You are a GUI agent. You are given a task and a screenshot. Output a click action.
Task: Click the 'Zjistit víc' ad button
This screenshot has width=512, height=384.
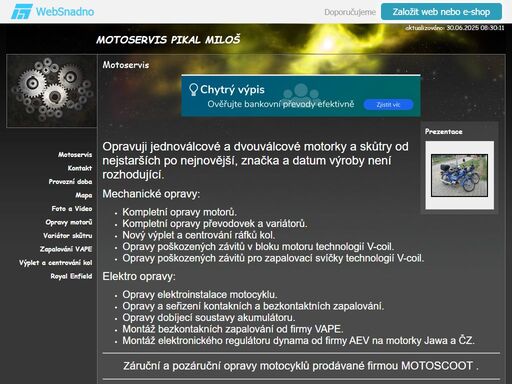[x=388, y=105]
